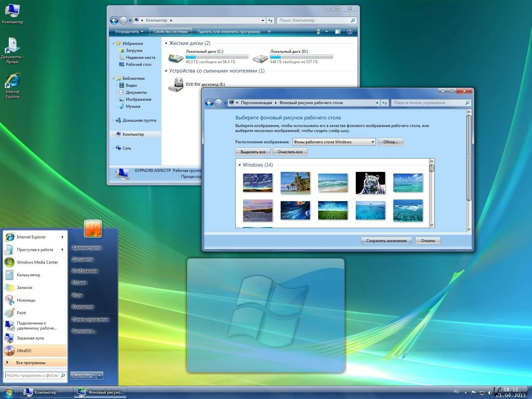Image resolution: width=532 pixels, height=399 pixels.
Task: Launch Windows Media Center from Start menu
Action: [35, 262]
